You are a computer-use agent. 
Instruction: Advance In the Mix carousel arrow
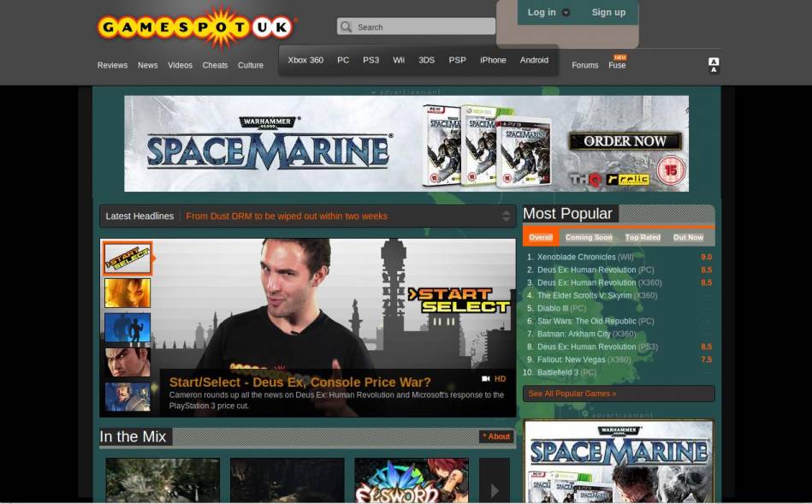(495, 490)
